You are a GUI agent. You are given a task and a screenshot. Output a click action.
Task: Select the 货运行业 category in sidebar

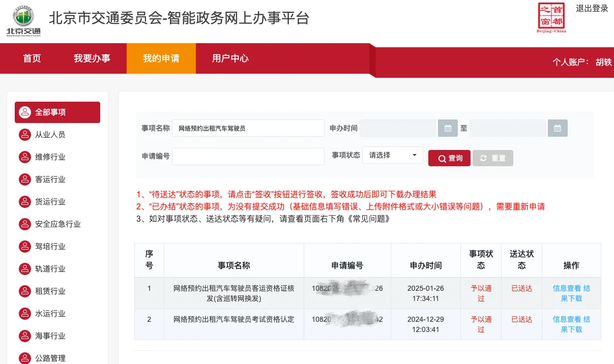(x=51, y=202)
